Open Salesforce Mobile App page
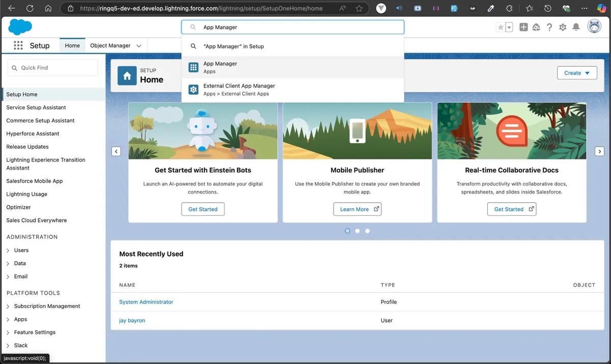Image resolution: width=611 pixels, height=364 pixels. pos(35,181)
